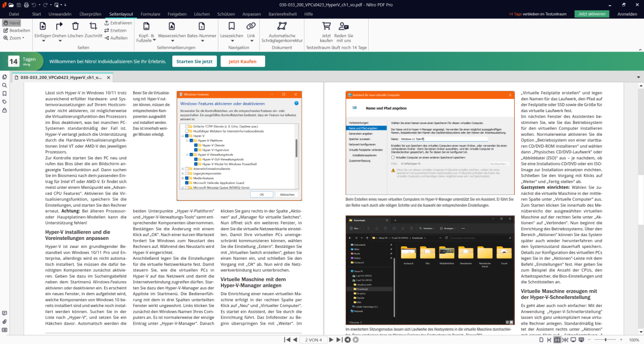Click the Link chain icon in Navigation group

coord(251,26)
